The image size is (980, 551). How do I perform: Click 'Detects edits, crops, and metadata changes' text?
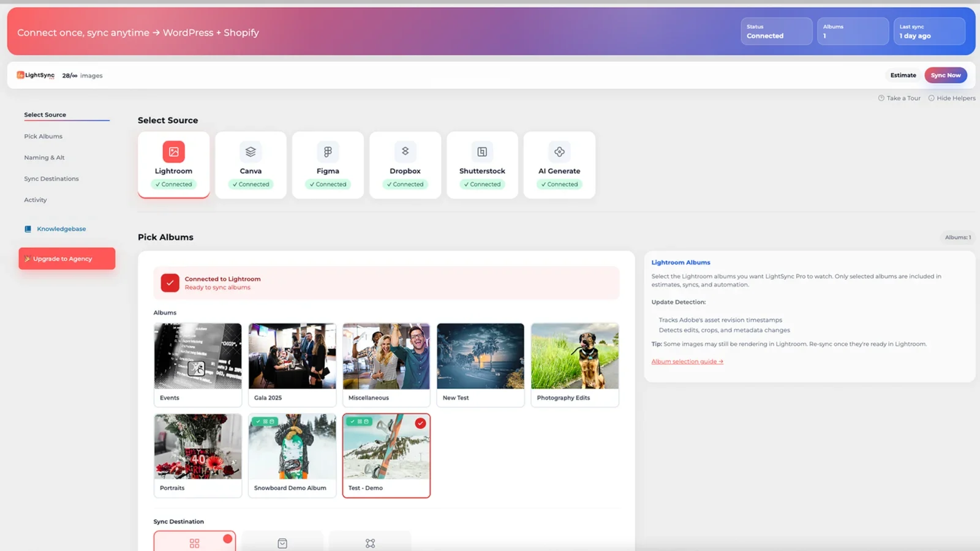pos(724,330)
